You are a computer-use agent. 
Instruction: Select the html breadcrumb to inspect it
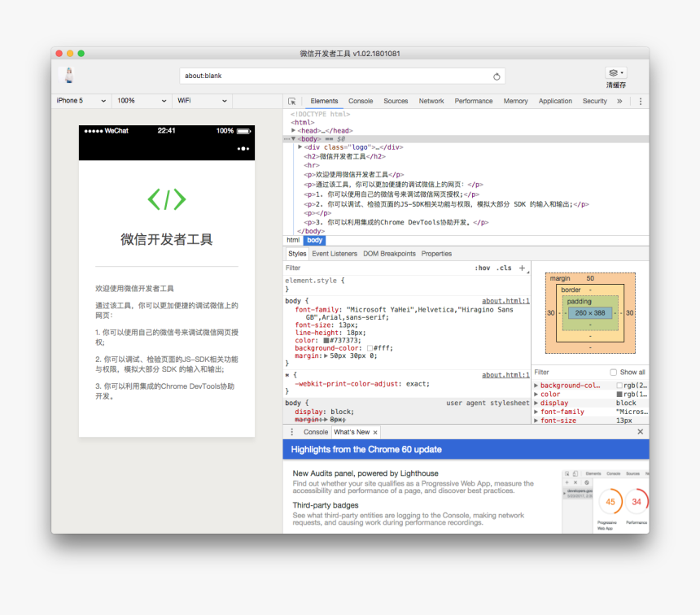click(x=292, y=240)
